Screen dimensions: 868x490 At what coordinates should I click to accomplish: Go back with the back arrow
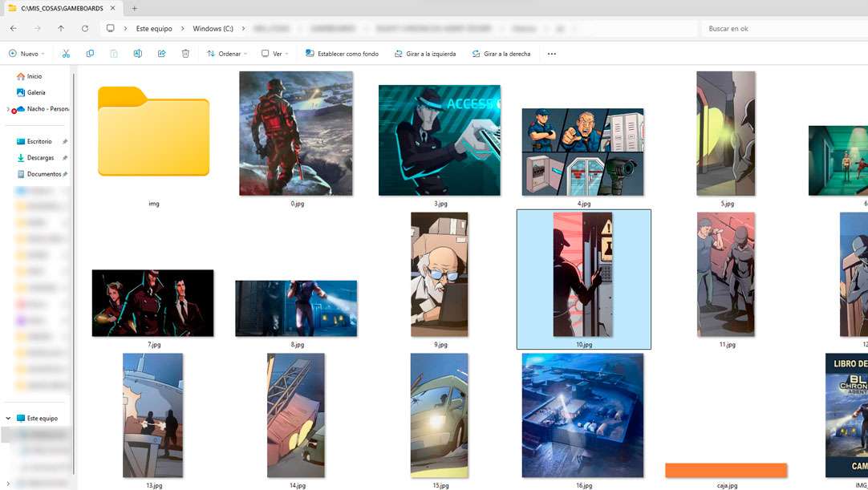[x=14, y=28]
